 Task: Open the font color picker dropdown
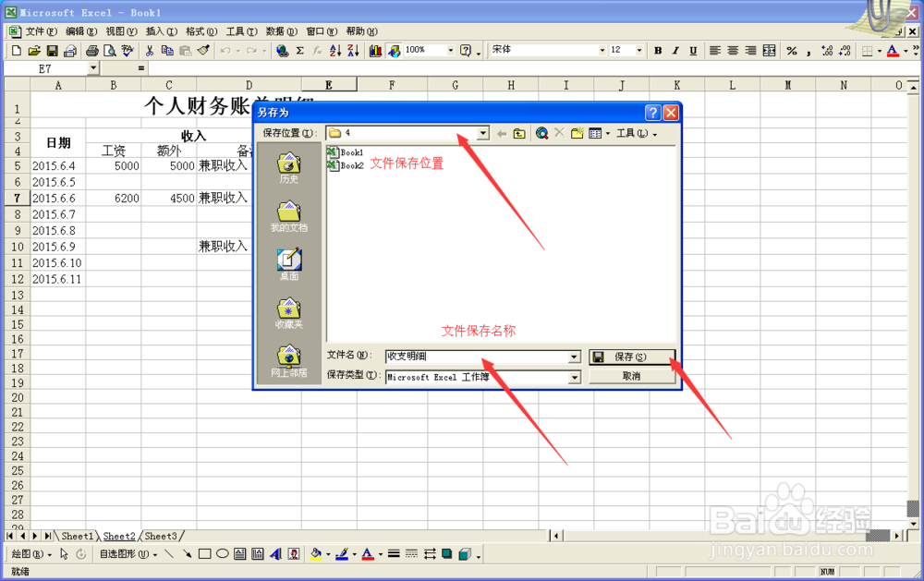905,50
